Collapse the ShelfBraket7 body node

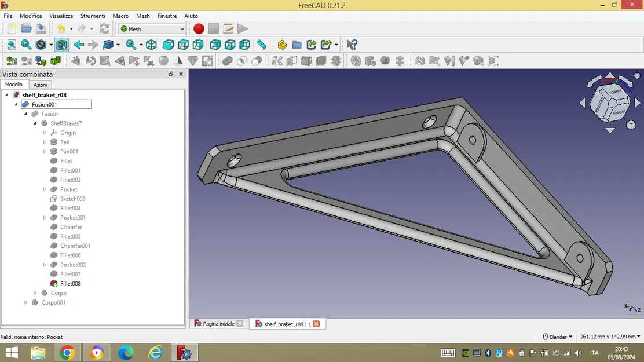click(35, 123)
